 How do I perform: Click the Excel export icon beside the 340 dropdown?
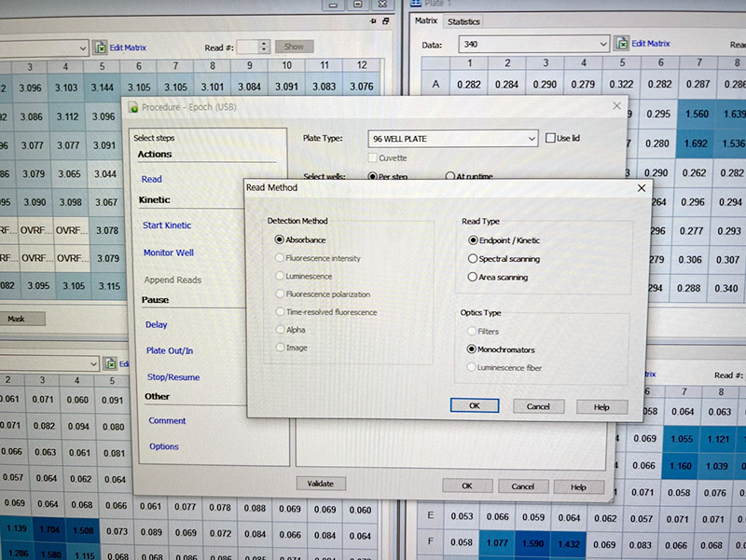tap(621, 44)
